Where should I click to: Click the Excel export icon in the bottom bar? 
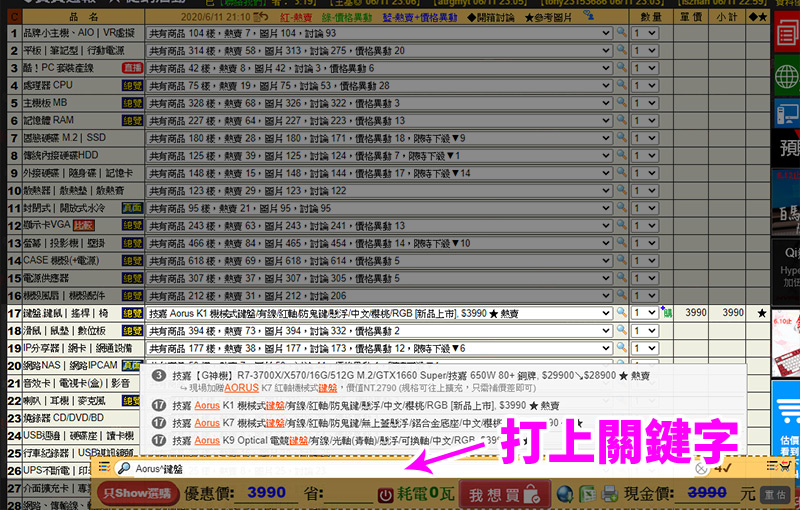click(588, 494)
